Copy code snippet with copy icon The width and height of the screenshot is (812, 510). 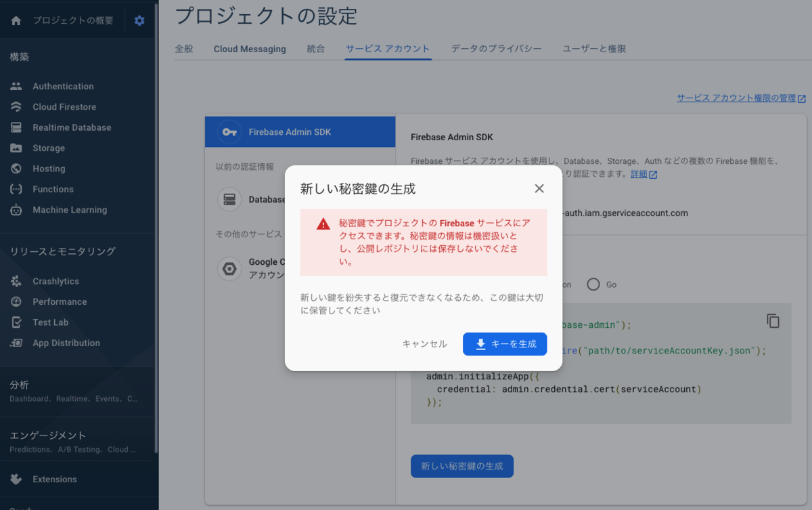pos(773,320)
